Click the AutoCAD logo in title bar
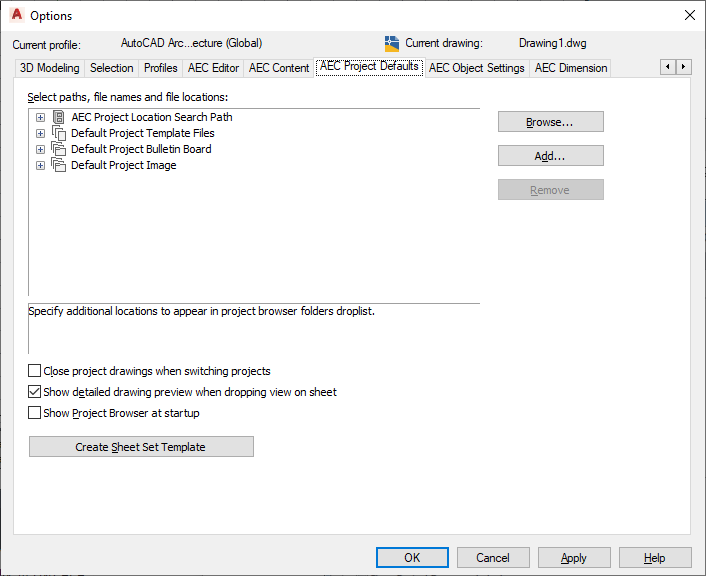The height and width of the screenshot is (576, 706). click(17, 15)
